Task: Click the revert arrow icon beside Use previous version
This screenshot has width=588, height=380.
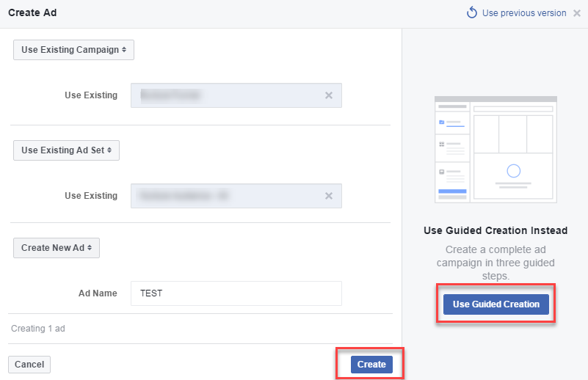Action: (472, 13)
